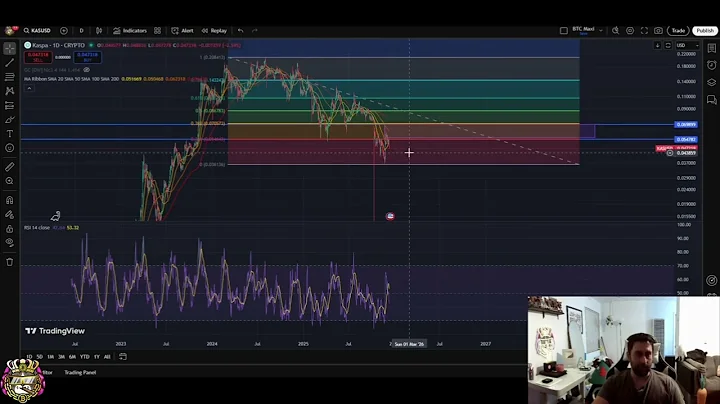The width and height of the screenshot is (720, 404).
Task: Select the 1M date range
Action: pos(51,357)
